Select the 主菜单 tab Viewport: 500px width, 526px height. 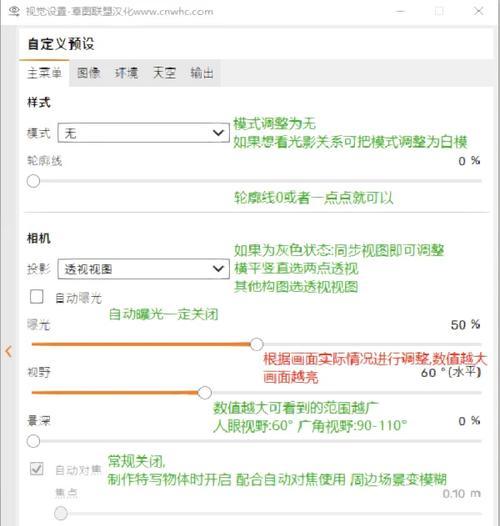(44, 73)
